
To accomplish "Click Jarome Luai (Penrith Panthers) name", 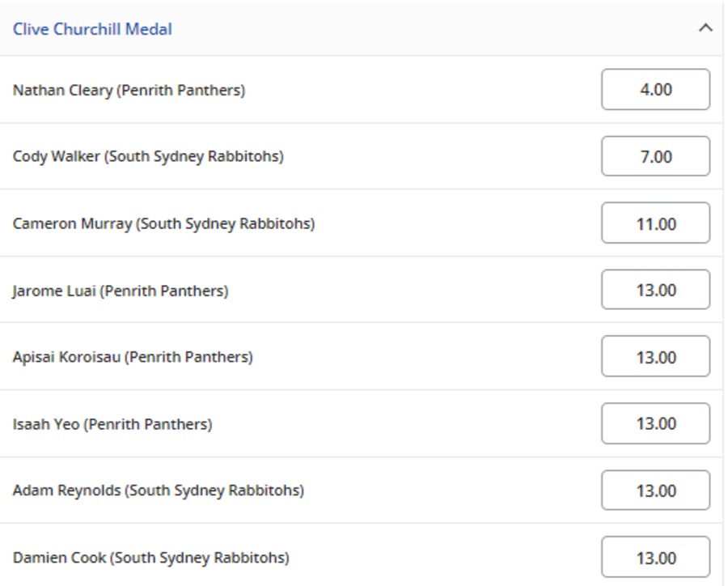I will pyautogui.click(x=121, y=291).
